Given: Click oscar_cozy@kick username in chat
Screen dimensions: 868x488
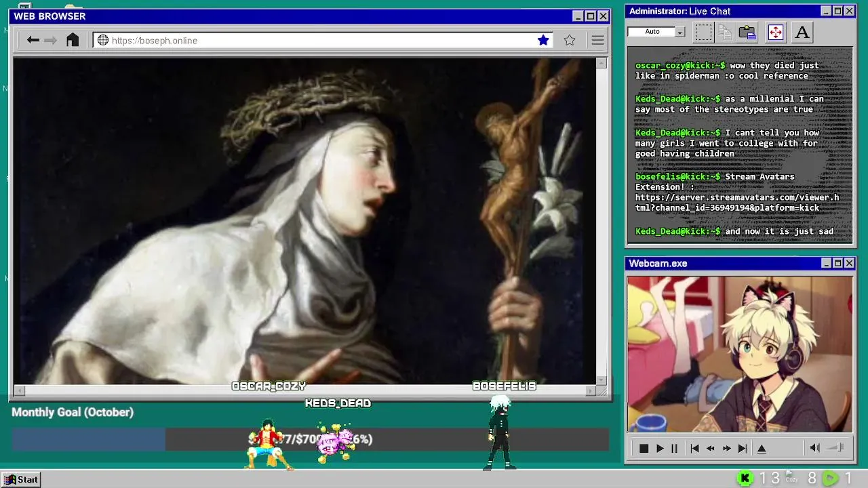Looking at the screenshot, I should 681,66.
